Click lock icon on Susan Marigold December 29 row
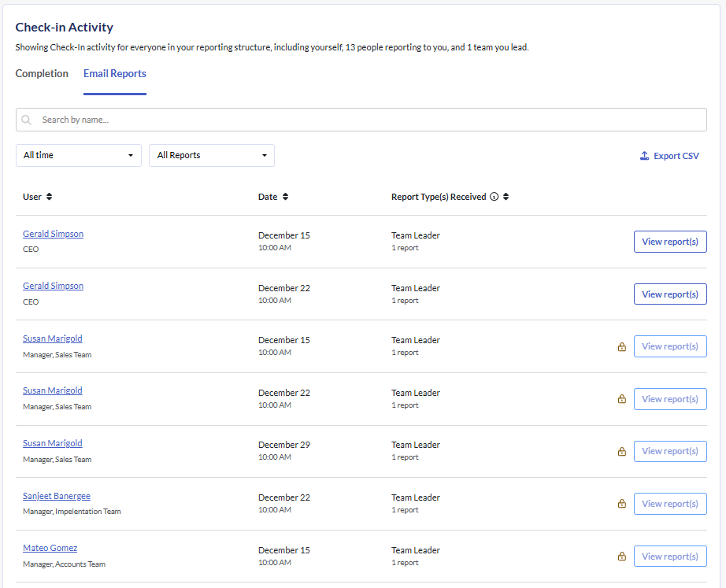The height and width of the screenshot is (588, 726). [622, 452]
